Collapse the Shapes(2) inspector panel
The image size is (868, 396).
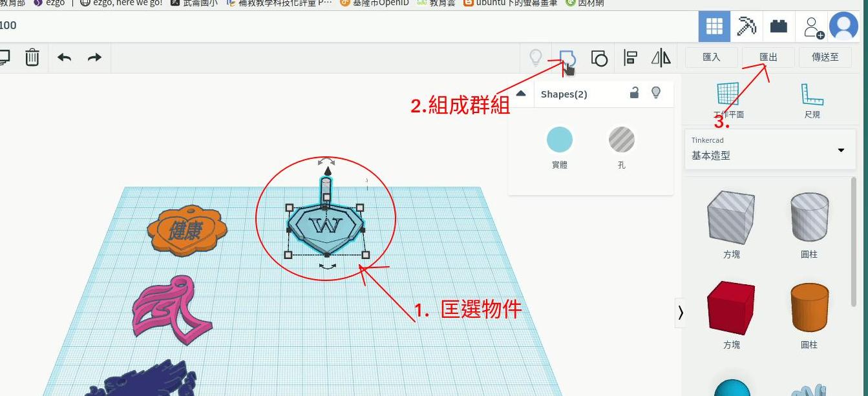521,94
